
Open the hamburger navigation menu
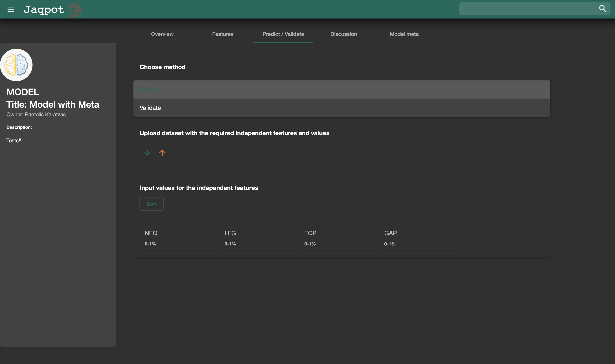(11, 10)
